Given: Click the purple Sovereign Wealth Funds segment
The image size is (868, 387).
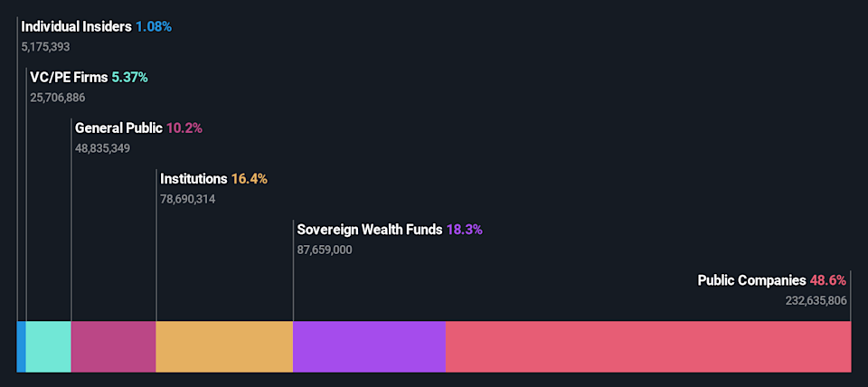Looking at the screenshot, I should click(369, 346).
